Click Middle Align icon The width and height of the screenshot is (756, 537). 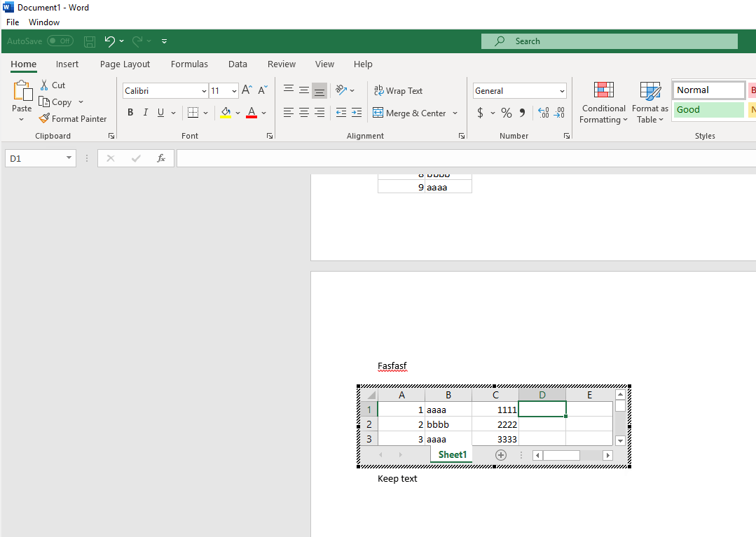(x=304, y=90)
